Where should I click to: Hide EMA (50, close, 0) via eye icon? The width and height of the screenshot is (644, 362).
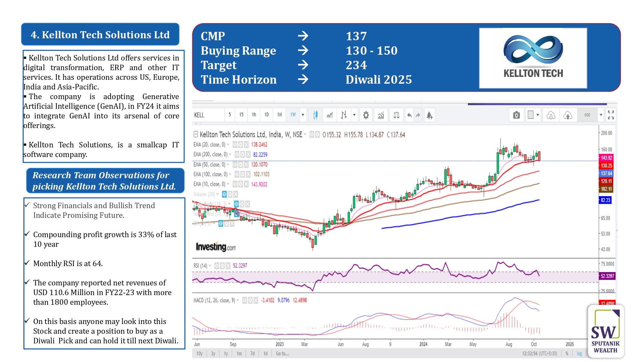[235, 164]
